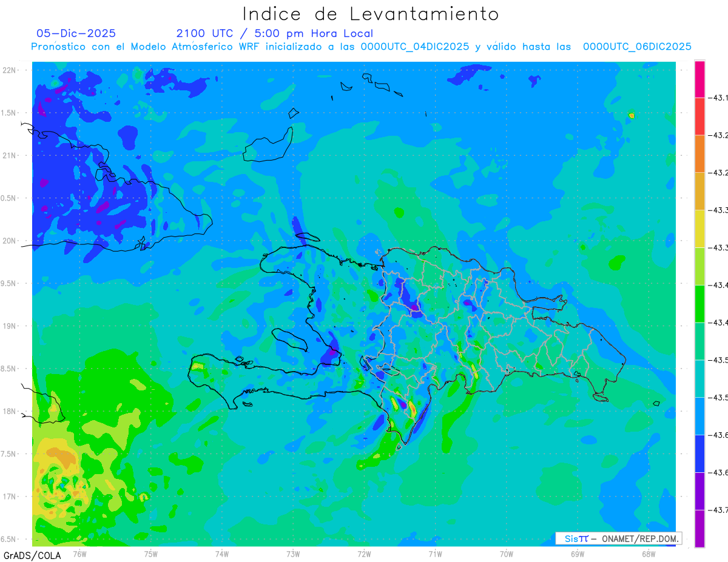
Task: Click the title "Indice de Levantamiento"
Action: 371,14
